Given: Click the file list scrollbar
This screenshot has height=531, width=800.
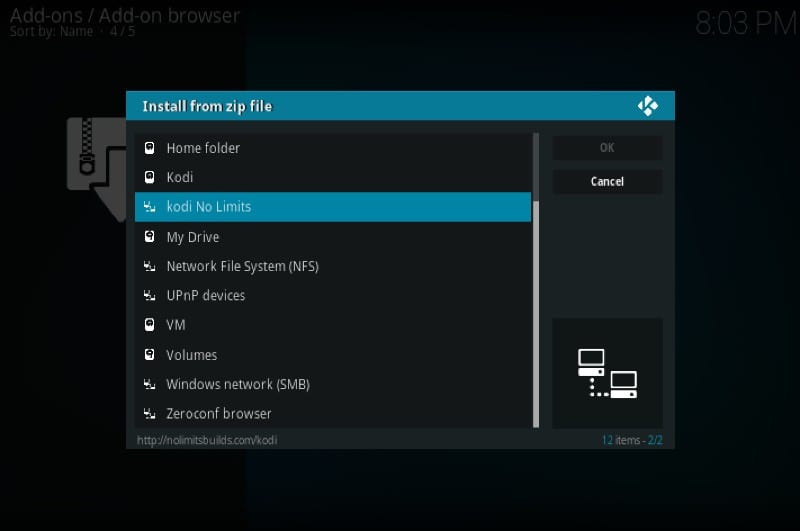Looking at the screenshot, I should click(536, 280).
